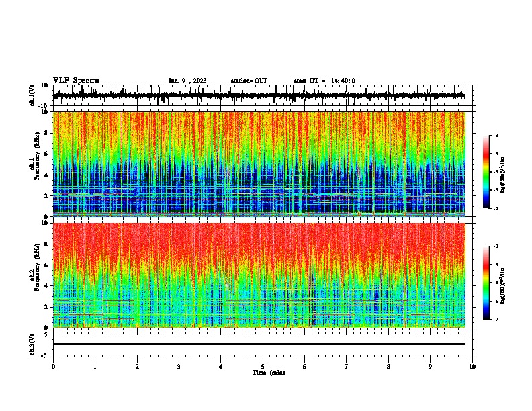Click time axis tick label '3'
532x411 pixels.
click(x=179, y=367)
